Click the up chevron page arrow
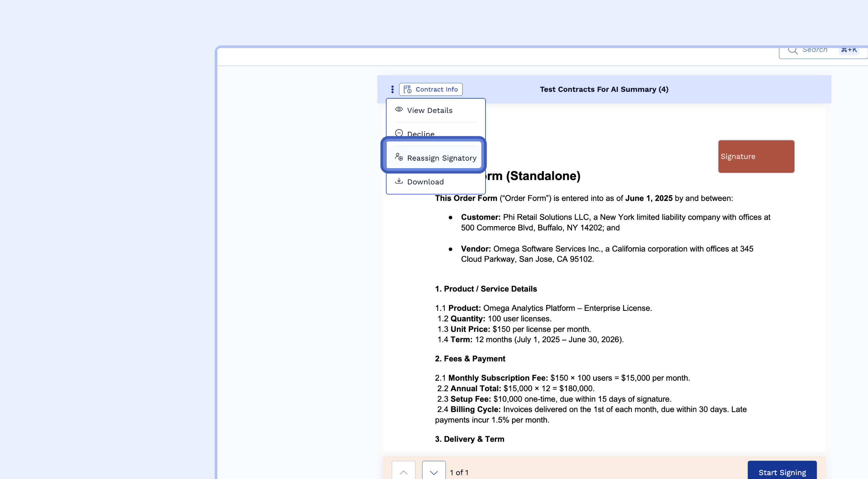 403,472
